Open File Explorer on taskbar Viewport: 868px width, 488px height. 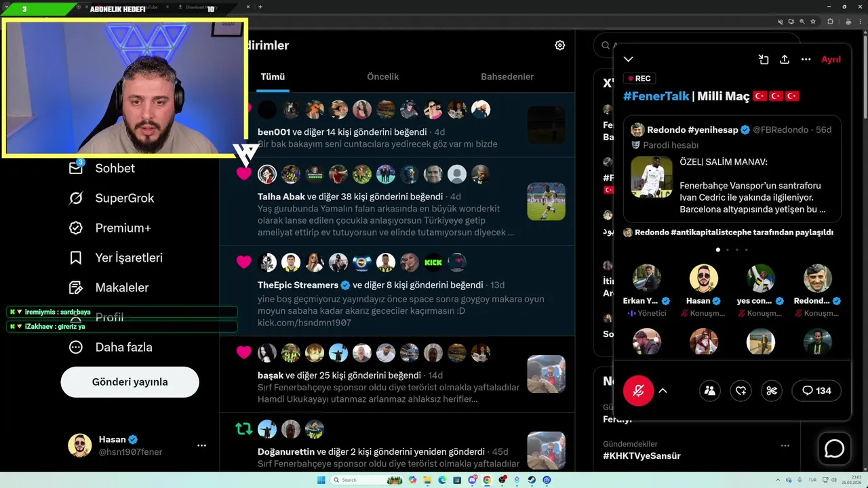[427, 480]
